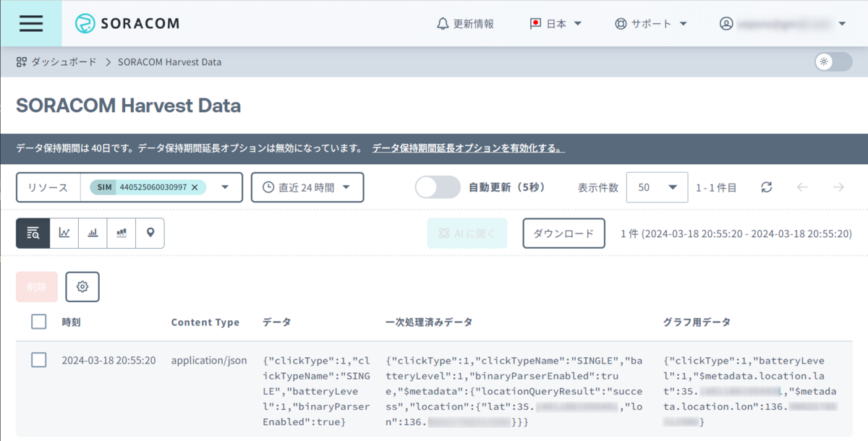Select the map location view icon
Viewport: 868px width, 441px height.
(150, 233)
